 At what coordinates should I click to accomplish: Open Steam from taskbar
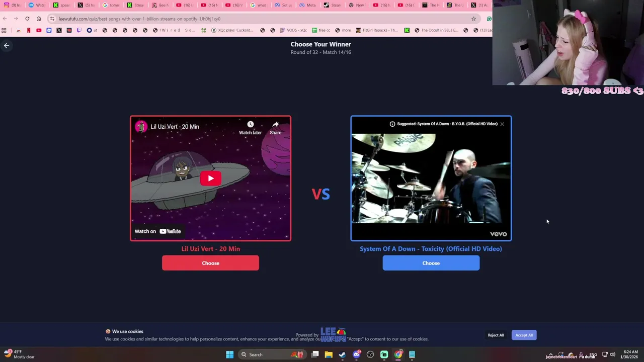(343, 354)
